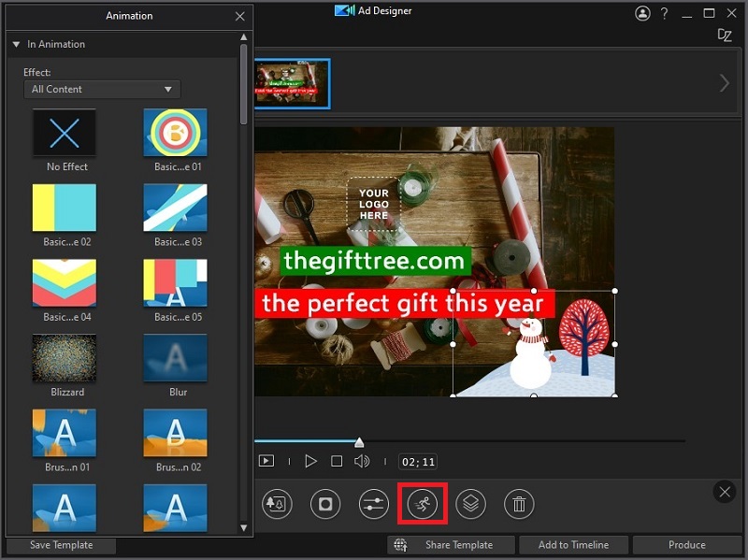
Task: Open the layer order stack icon
Action: point(471,504)
